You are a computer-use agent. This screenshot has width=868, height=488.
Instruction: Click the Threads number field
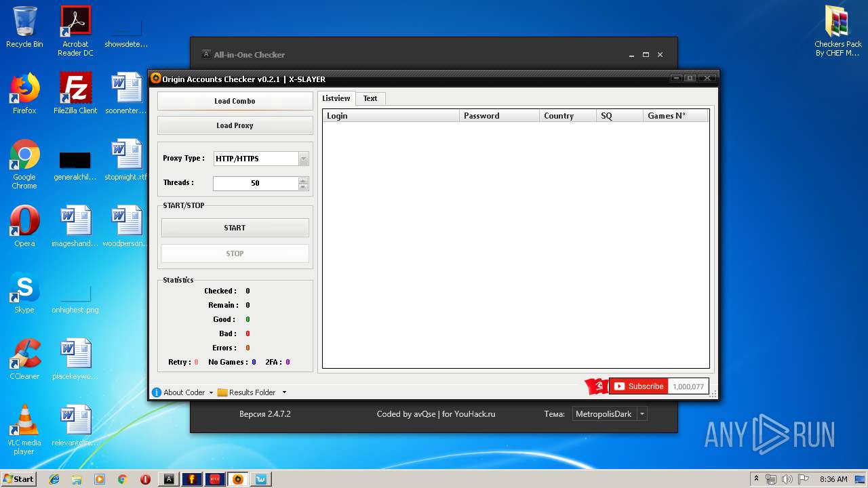click(255, 183)
